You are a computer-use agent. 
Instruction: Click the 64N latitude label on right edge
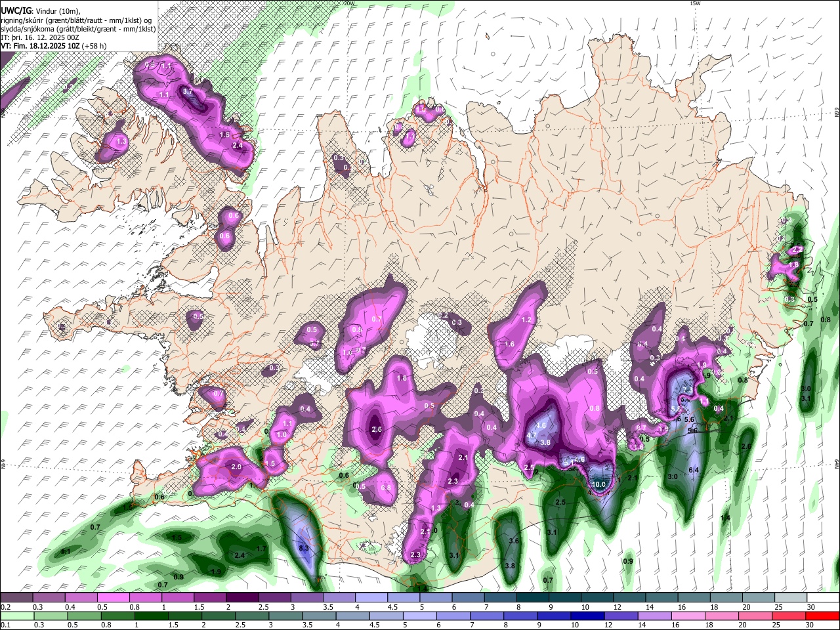[836, 463]
